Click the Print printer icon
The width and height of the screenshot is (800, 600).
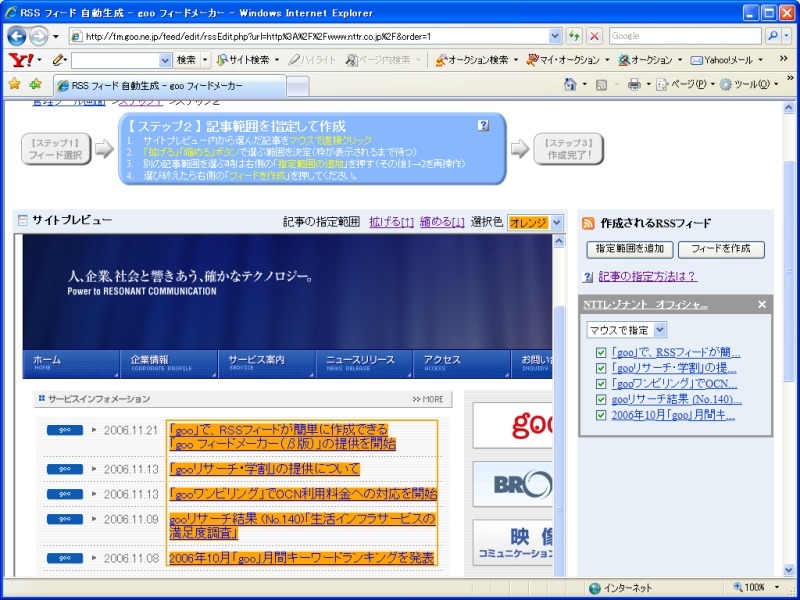pos(634,85)
